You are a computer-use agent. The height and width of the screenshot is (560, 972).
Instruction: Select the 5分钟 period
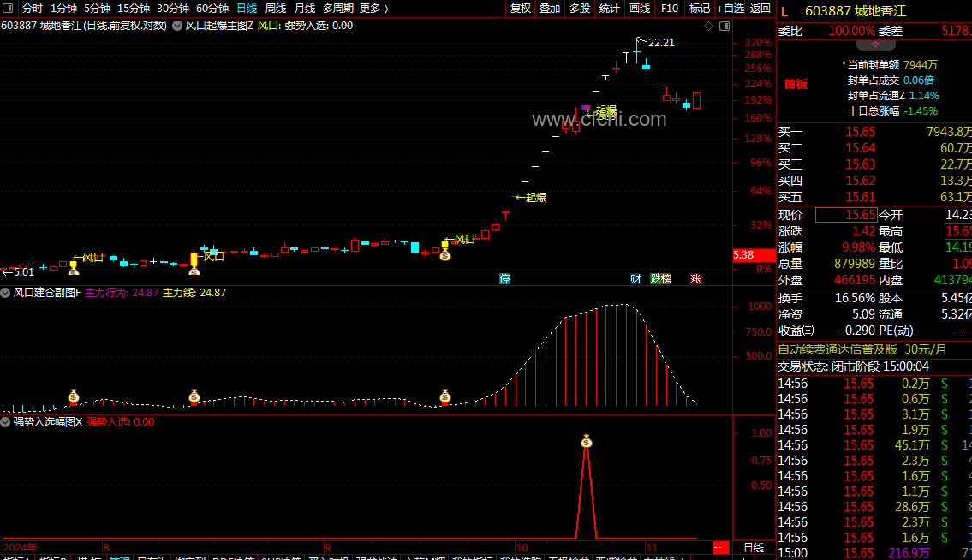pyautogui.click(x=97, y=8)
